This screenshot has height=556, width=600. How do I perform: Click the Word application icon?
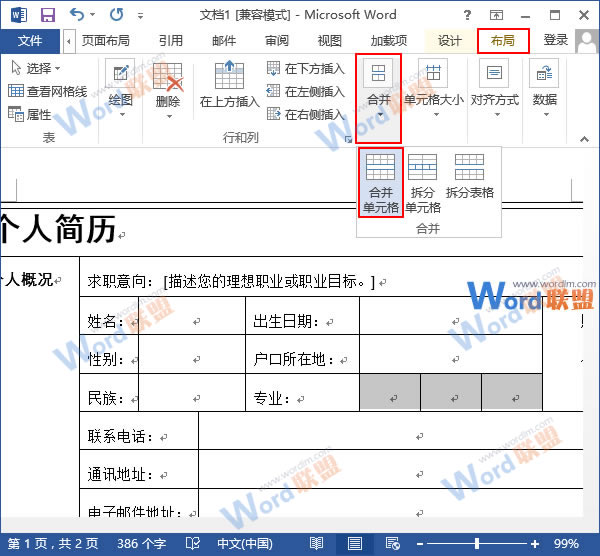19,15
